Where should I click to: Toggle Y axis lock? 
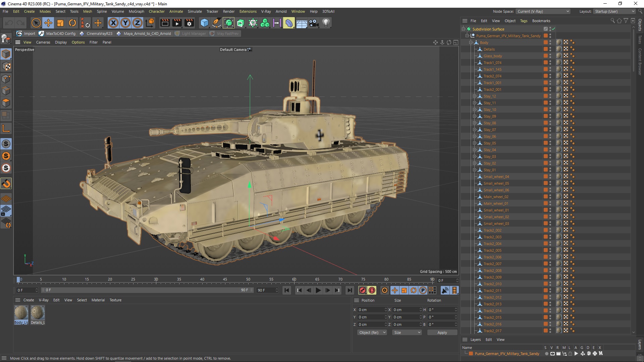click(x=125, y=23)
